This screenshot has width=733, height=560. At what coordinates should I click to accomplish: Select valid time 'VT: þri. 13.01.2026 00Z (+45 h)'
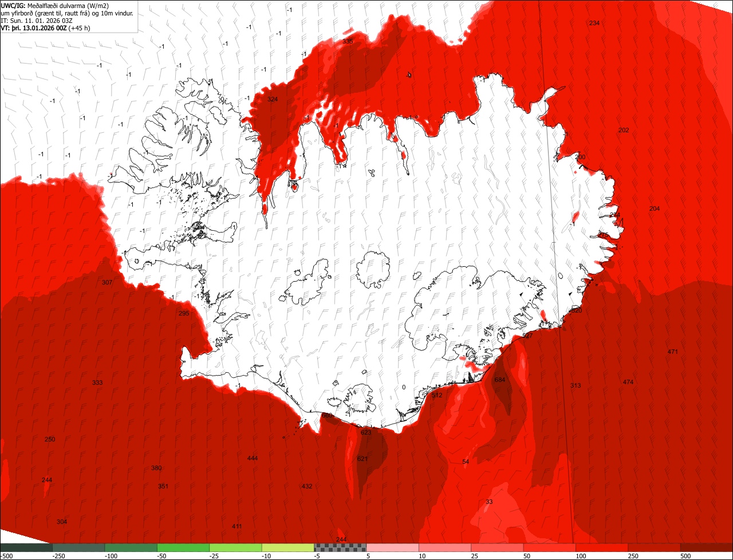point(45,28)
